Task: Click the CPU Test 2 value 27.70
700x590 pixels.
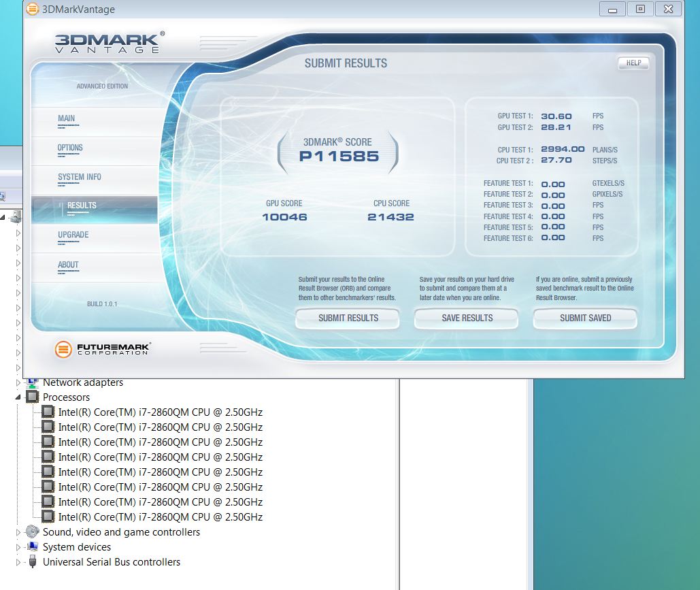Action: [x=556, y=160]
